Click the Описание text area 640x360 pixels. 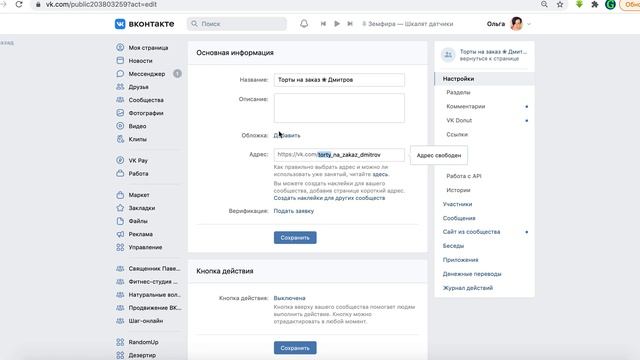(x=339, y=108)
